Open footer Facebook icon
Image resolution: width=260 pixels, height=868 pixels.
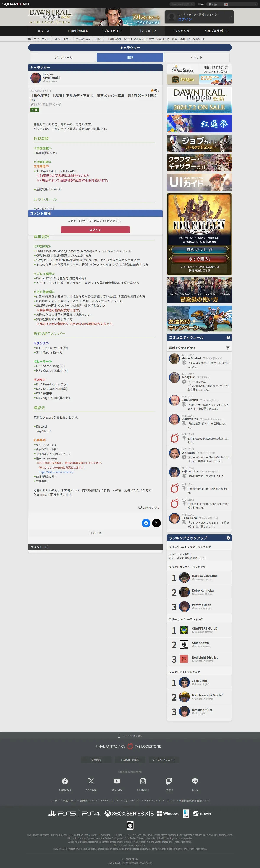(65, 781)
